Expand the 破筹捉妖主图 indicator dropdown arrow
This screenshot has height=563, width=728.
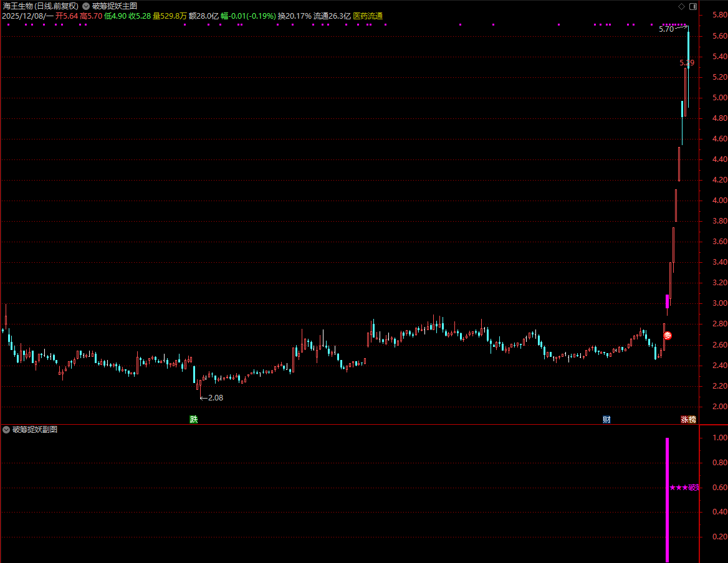(x=86, y=6)
